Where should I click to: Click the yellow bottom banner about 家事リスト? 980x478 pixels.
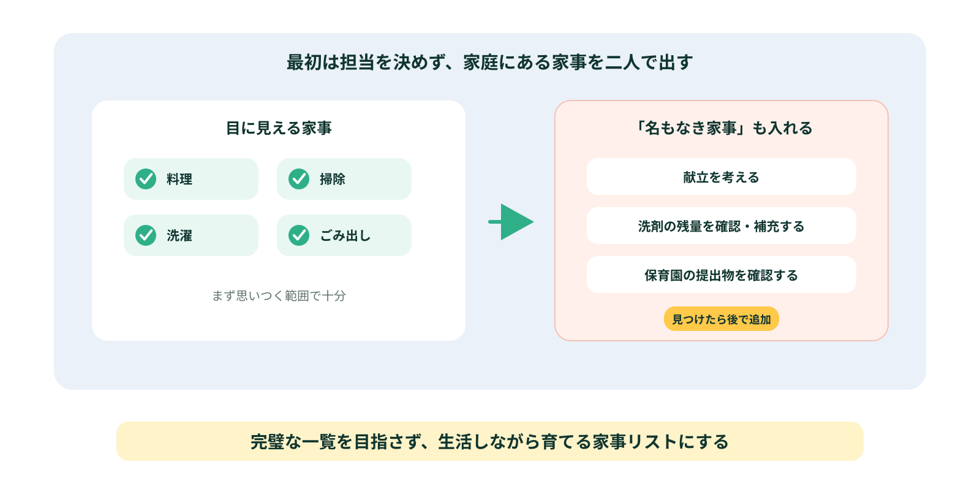(x=490, y=441)
